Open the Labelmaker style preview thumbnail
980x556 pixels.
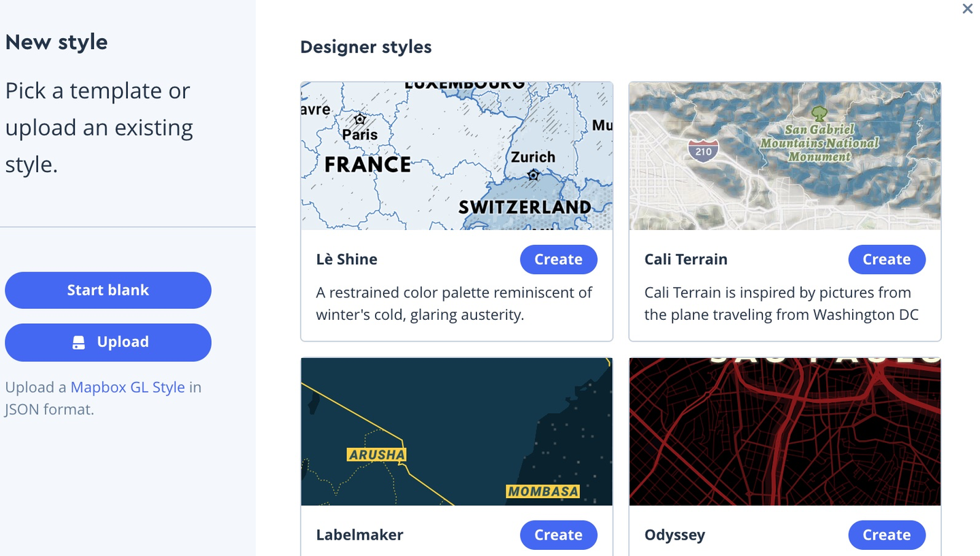coord(456,431)
